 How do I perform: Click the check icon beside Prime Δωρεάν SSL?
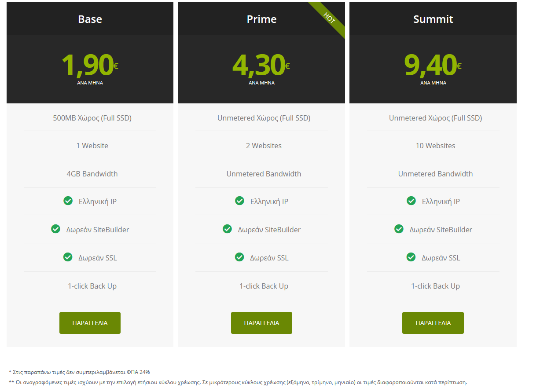click(239, 257)
